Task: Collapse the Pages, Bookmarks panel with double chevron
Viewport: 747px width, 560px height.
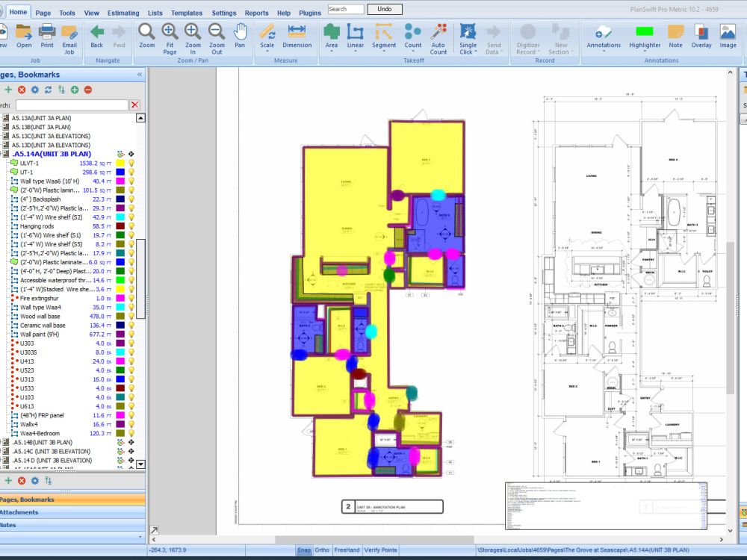Action: 138,75
